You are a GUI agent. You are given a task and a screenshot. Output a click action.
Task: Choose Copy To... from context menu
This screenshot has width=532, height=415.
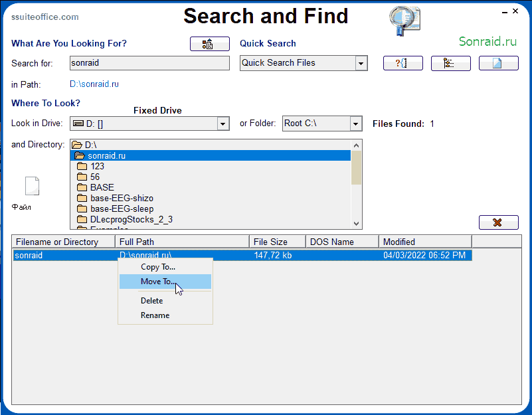pyautogui.click(x=165, y=267)
